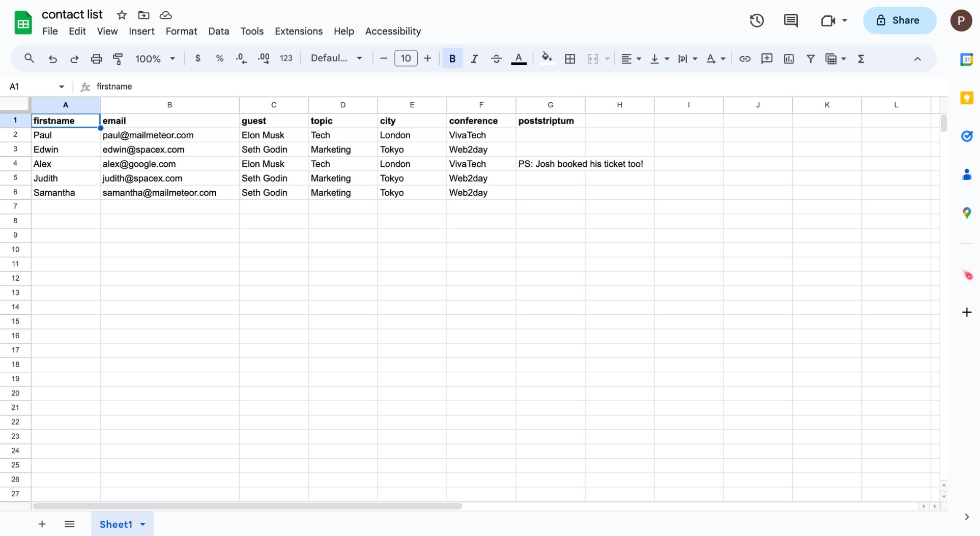Decrease decimal places icon
The width and height of the screenshot is (980, 536).
(x=241, y=58)
